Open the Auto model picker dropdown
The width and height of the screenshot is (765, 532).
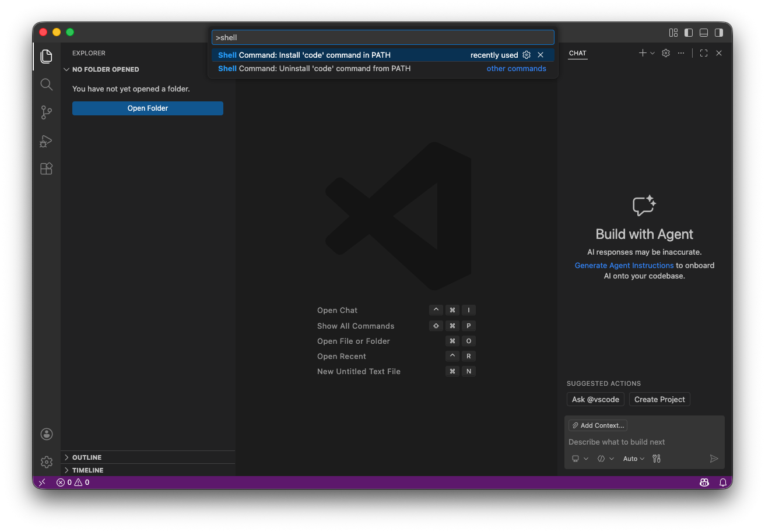634,459
